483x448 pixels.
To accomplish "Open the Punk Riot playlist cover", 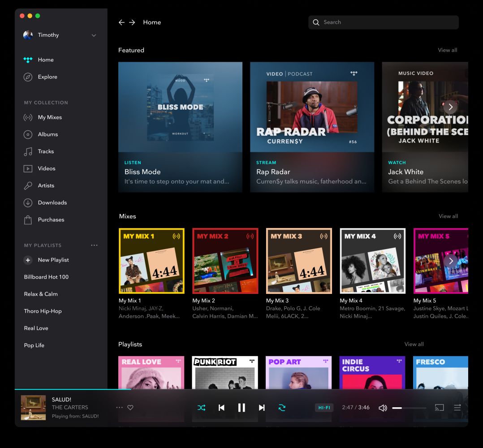I will pos(225,373).
